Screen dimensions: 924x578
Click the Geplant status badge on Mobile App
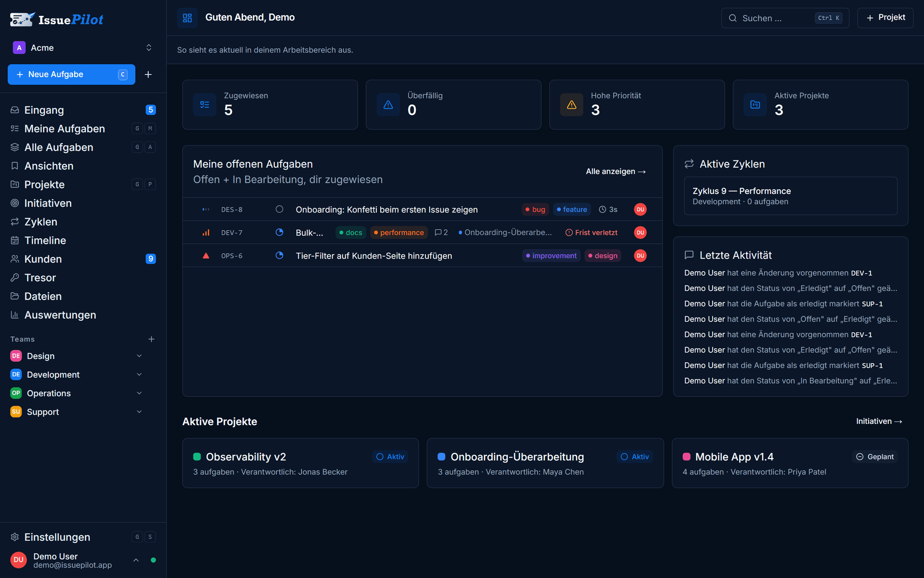875,457
